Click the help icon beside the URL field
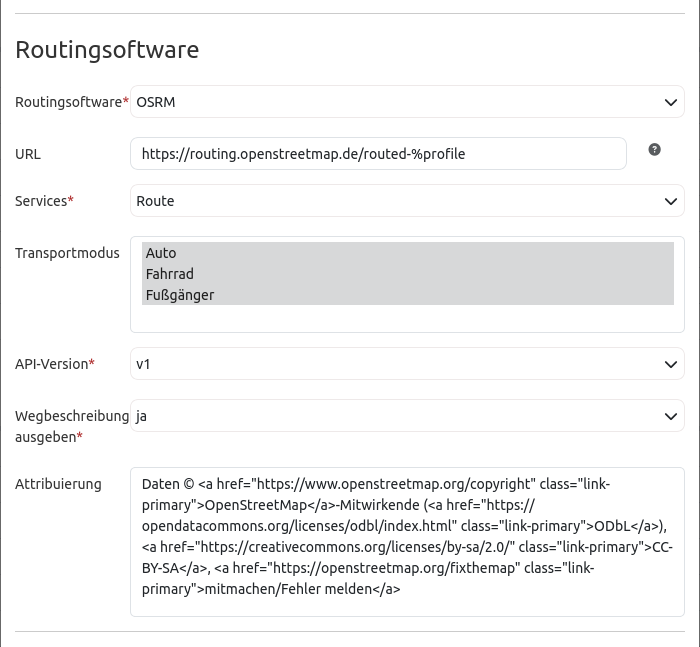 coord(654,150)
